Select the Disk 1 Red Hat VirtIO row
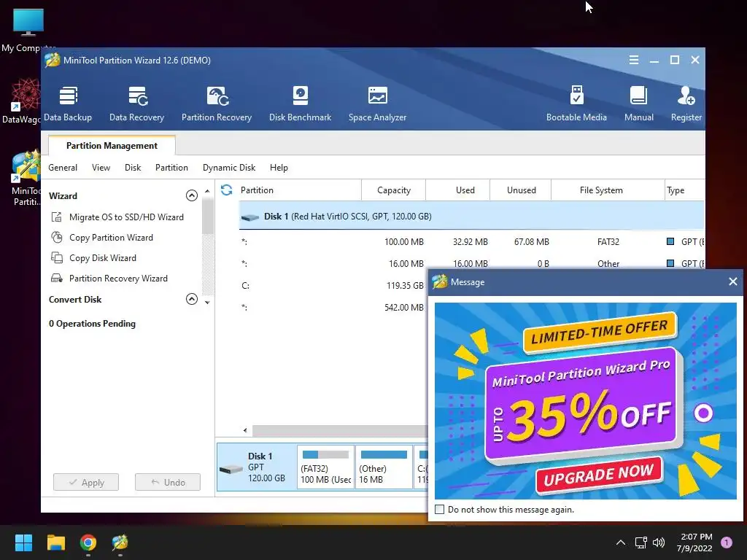 coord(472,216)
